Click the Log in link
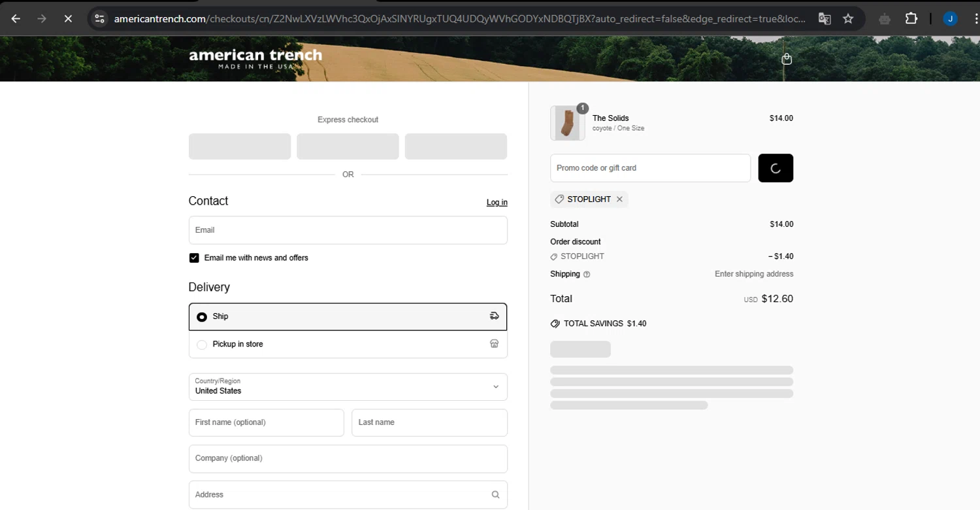The height and width of the screenshot is (510, 980). [x=497, y=203]
